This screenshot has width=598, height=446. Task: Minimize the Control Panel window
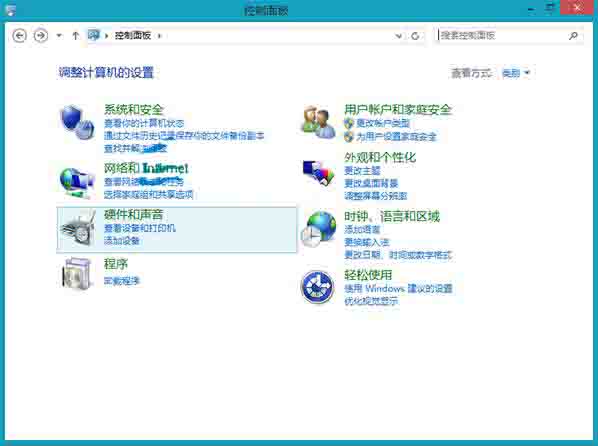531,8
